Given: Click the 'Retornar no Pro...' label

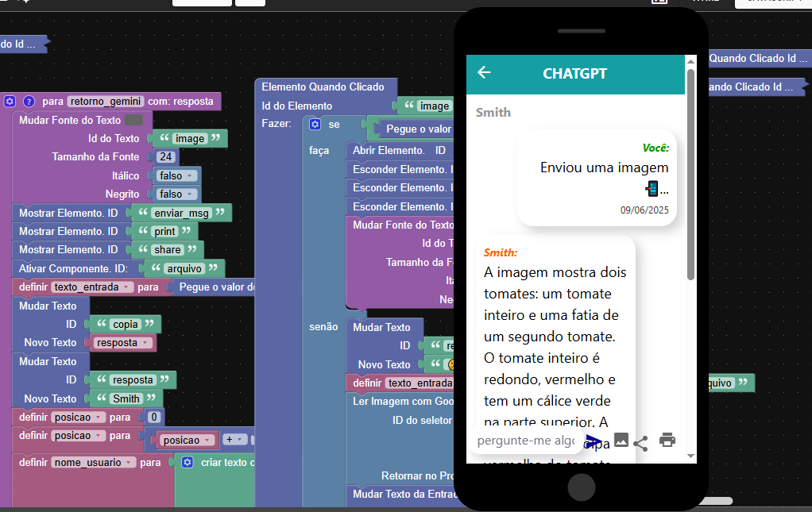Looking at the screenshot, I should 417,475.
